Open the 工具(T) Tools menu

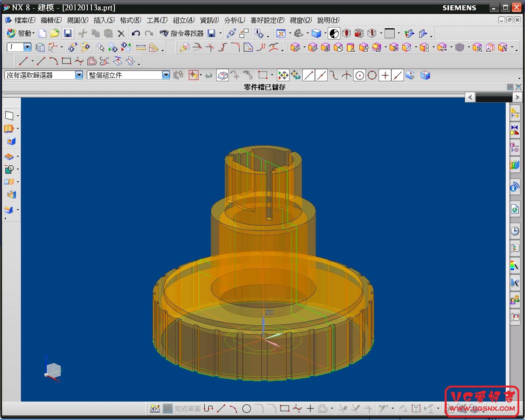pyautogui.click(x=157, y=20)
